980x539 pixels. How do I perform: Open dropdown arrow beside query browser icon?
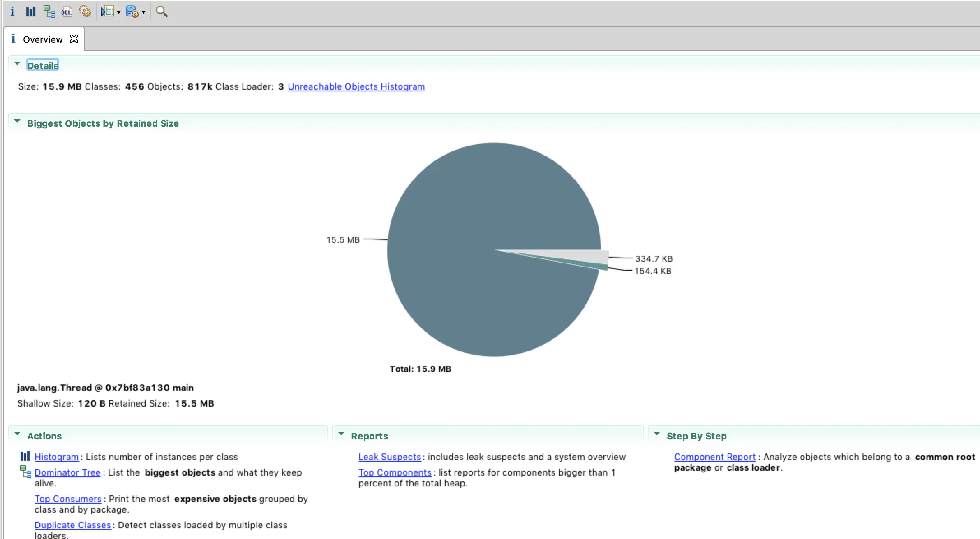143,12
